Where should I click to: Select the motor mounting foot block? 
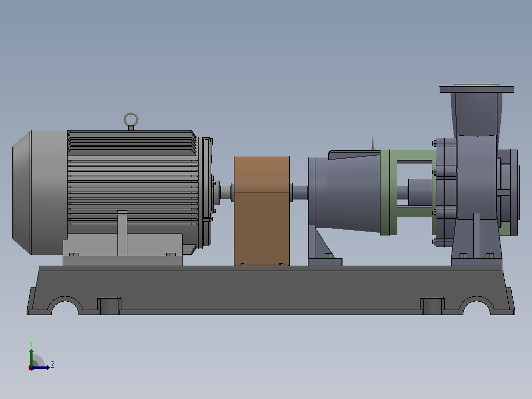click(122, 249)
